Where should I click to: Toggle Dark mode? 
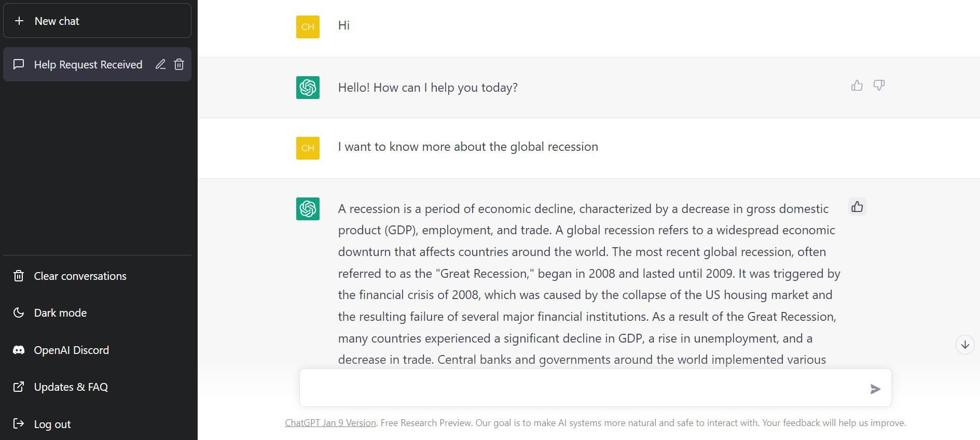click(x=60, y=313)
